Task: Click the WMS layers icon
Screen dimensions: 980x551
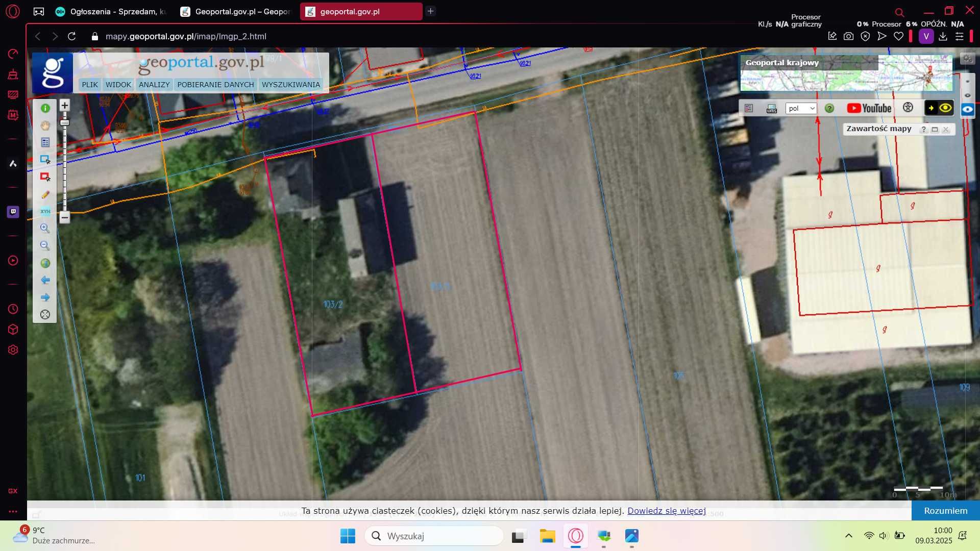Action: point(772,108)
